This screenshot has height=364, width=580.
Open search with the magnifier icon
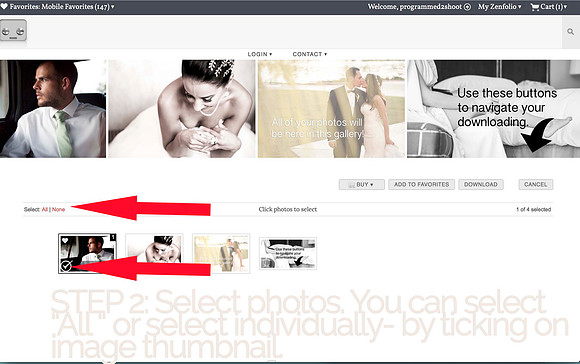point(571,32)
